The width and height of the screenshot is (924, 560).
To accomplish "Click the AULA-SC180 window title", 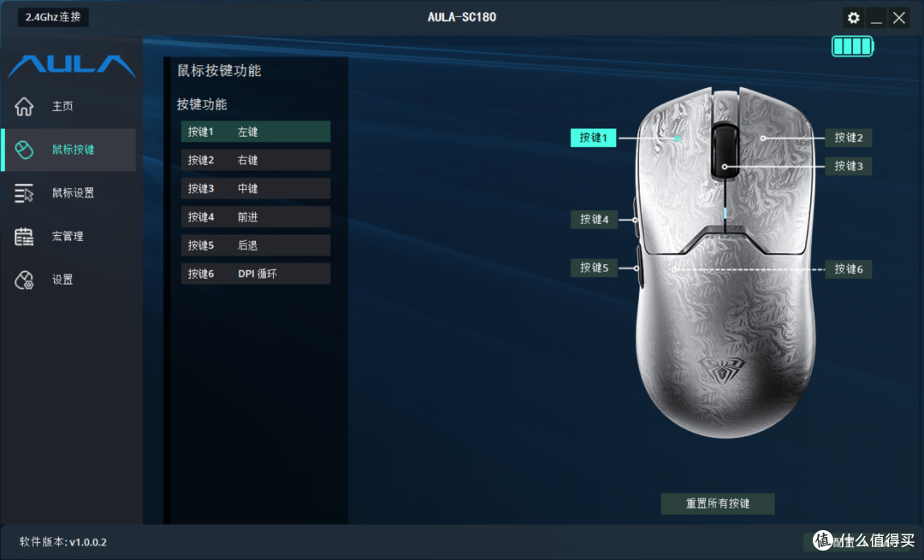I will tap(462, 17).
